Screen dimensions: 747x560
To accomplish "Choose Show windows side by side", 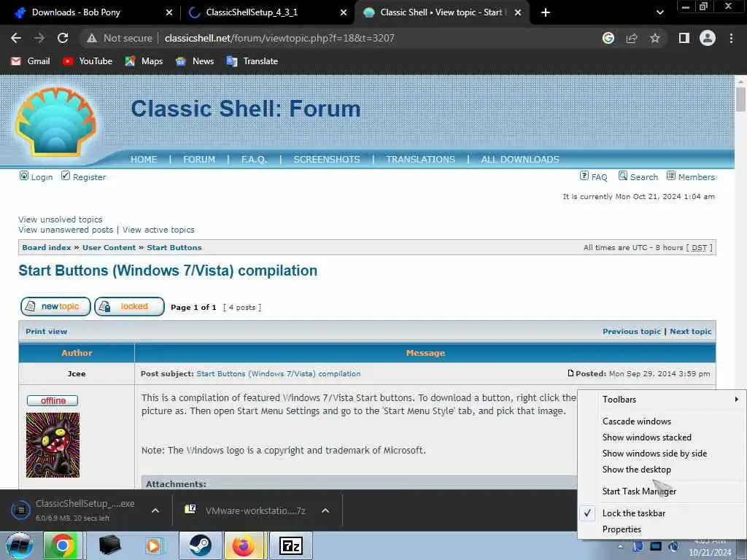I will click(654, 454).
